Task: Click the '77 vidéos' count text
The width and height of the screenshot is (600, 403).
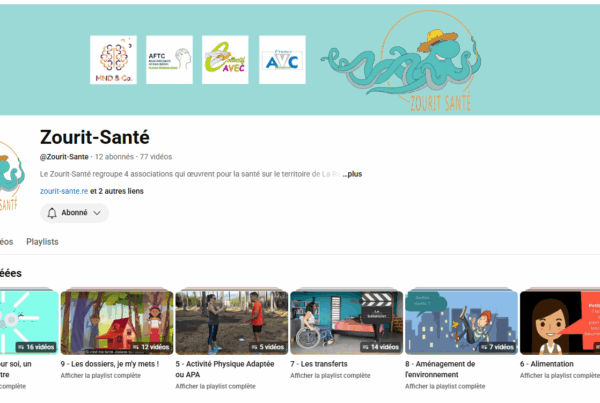Action: coord(156,157)
